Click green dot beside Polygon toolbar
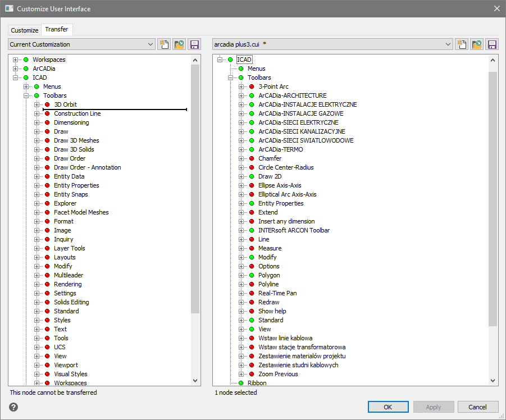This screenshot has height=420, width=506. [x=252, y=275]
